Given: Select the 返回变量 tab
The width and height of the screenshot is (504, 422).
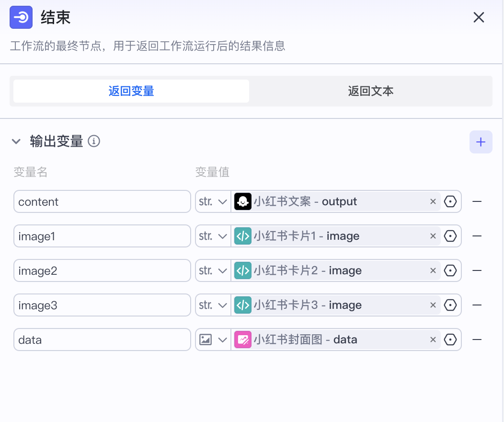Looking at the screenshot, I should (130, 91).
